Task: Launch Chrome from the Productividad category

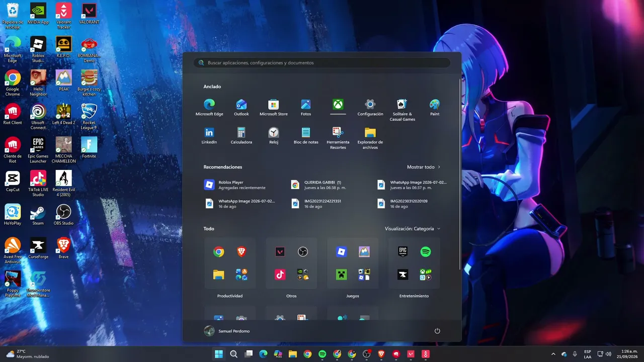Action: pos(218,252)
